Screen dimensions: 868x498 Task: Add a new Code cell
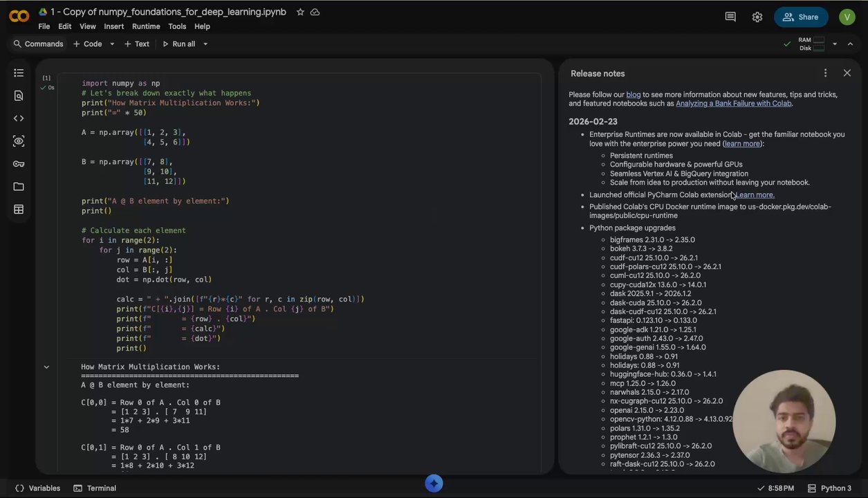click(x=87, y=44)
